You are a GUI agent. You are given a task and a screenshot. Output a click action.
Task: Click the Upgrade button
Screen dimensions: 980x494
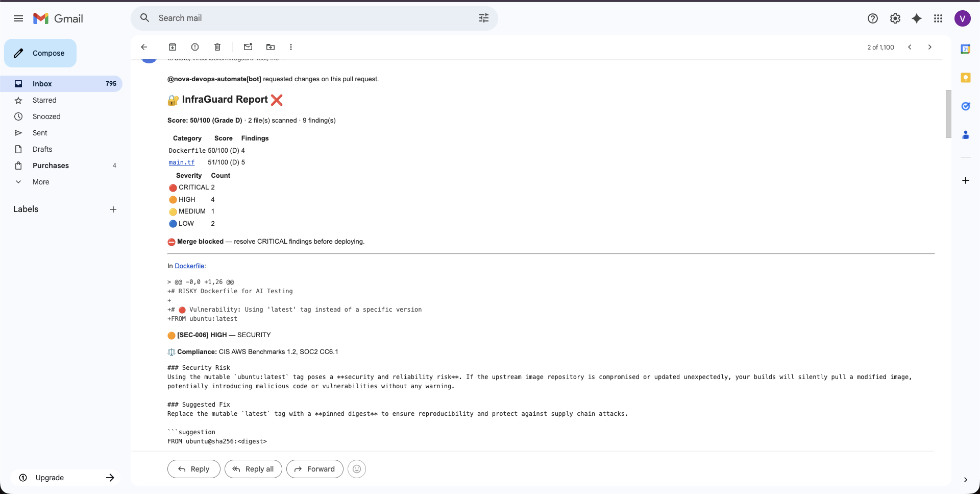[66, 478]
